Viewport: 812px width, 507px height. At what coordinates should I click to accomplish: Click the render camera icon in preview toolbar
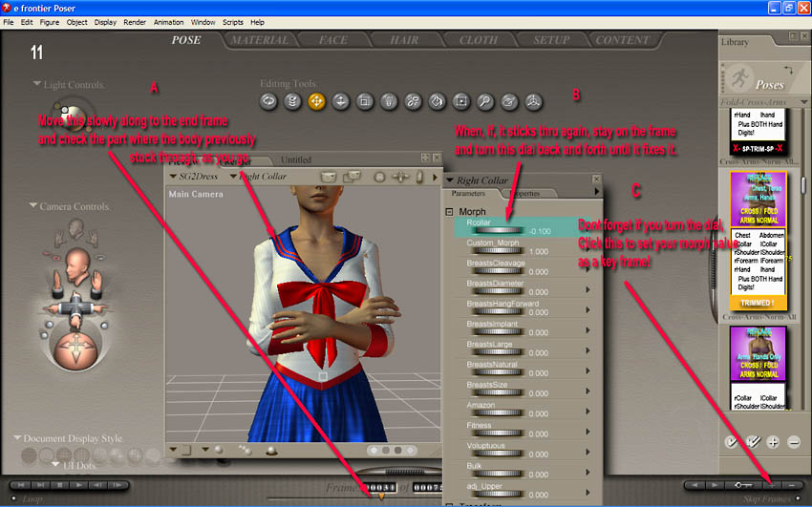[x=329, y=177]
